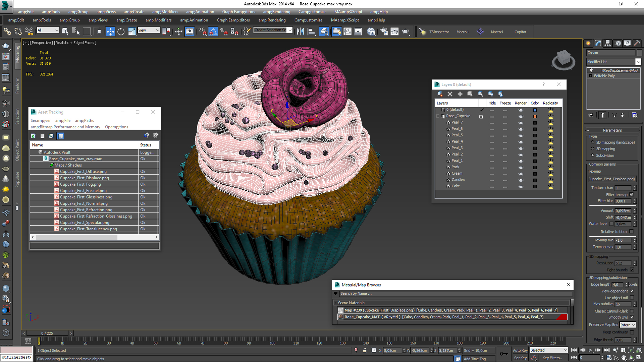Open the Curve Editor toolbar icon
This screenshot has width=644, height=362.
[x=347, y=32]
